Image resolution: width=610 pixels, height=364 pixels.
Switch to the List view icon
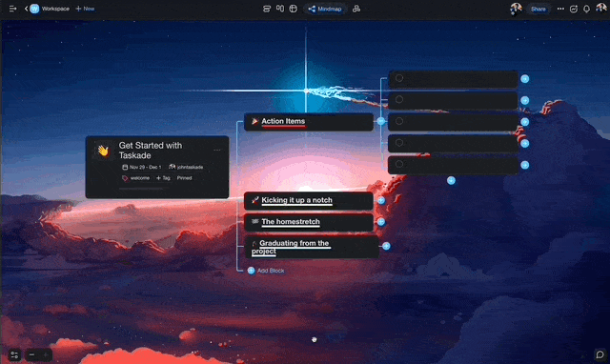pos(267,9)
